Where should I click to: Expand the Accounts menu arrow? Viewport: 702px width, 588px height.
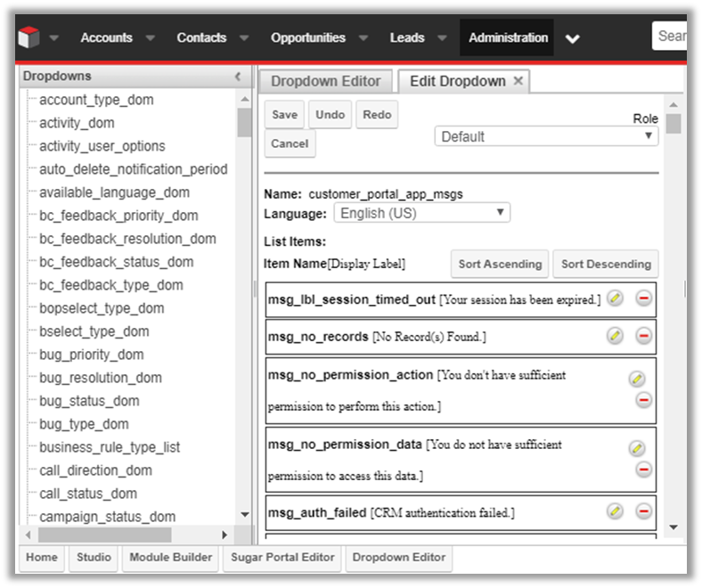point(150,38)
